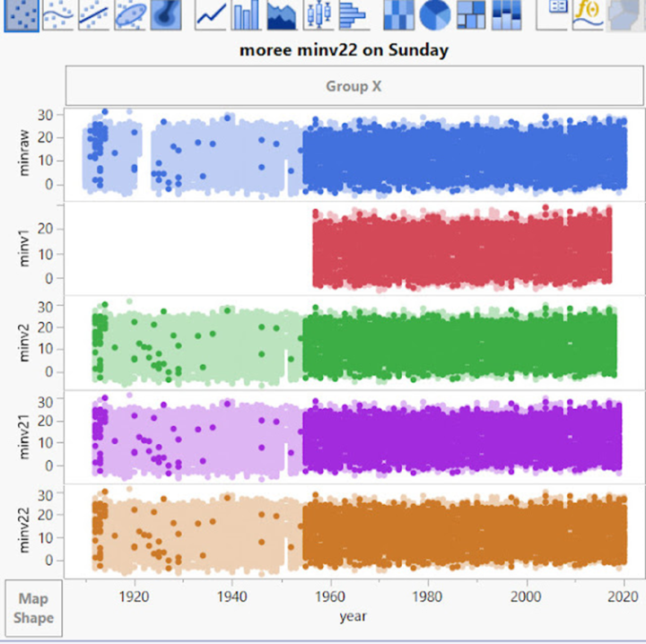Click the Map Shape drop zone

[x=33, y=608]
